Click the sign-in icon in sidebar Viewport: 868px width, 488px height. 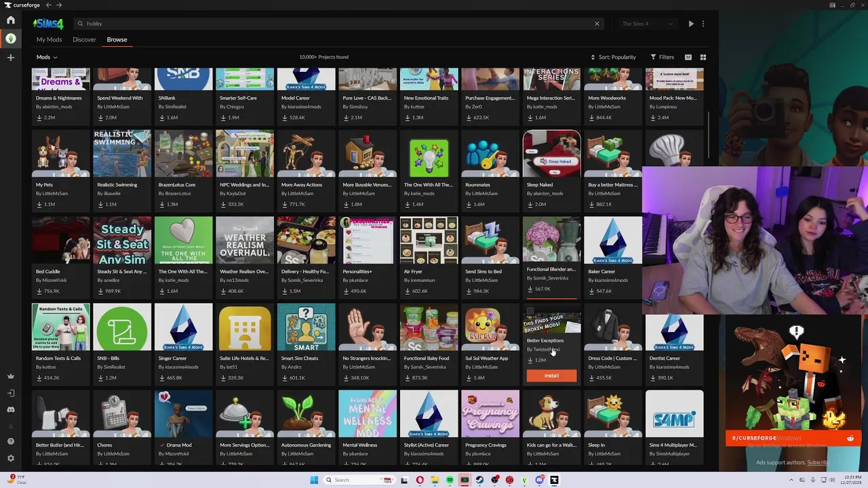(x=10, y=393)
